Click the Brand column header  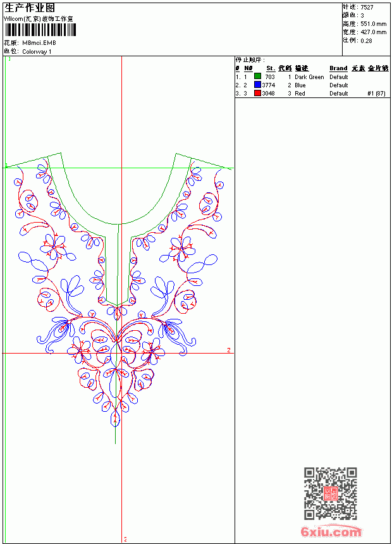coord(338,68)
